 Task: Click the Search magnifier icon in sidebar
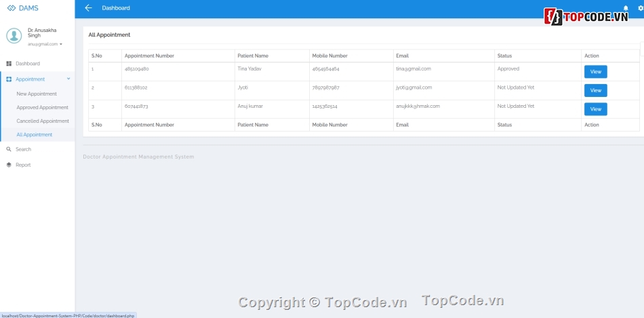click(x=9, y=149)
